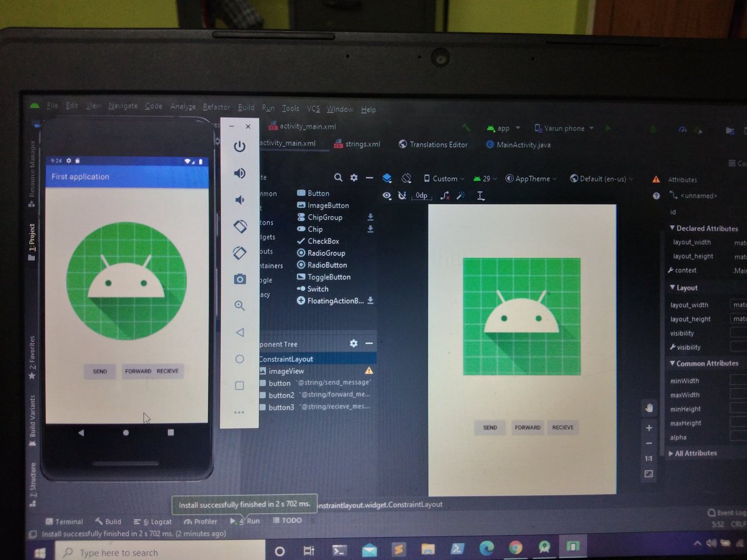Screen dimensions: 747x560
Task: Select ToggleButton in palette
Action: [x=324, y=277]
